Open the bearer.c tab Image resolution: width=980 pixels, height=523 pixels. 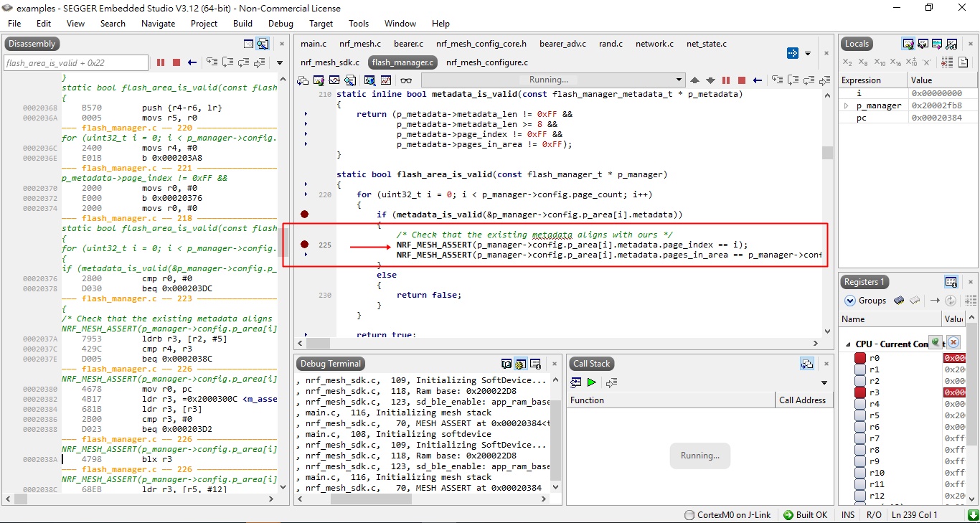(x=408, y=44)
